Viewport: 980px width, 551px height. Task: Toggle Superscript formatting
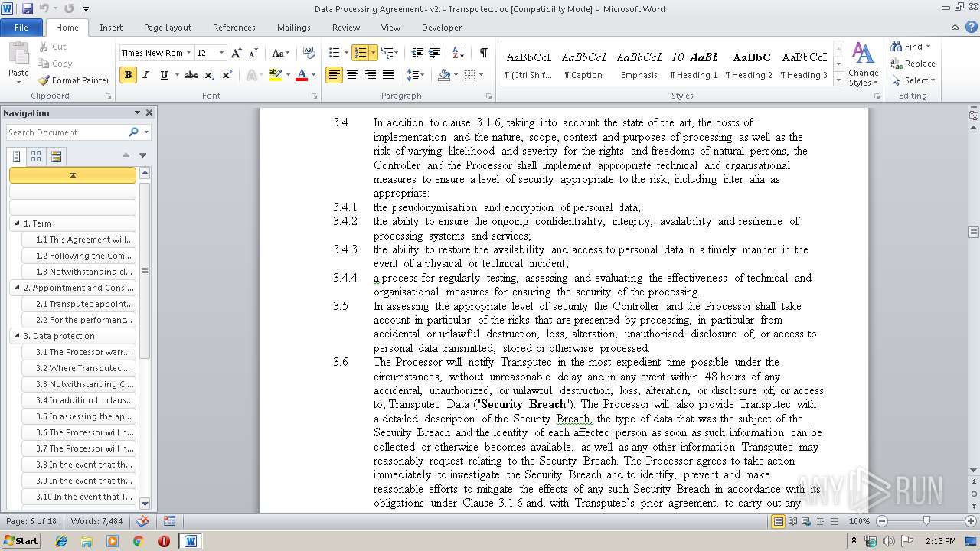click(x=227, y=75)
